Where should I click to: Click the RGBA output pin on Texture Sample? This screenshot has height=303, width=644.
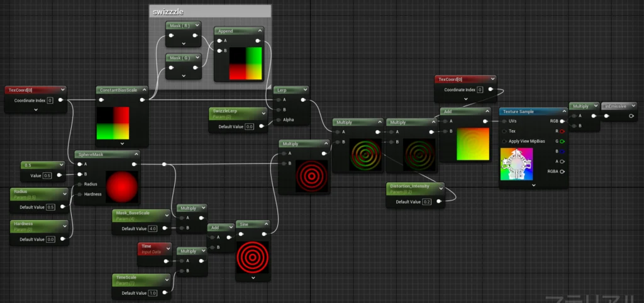coord(562,171)
